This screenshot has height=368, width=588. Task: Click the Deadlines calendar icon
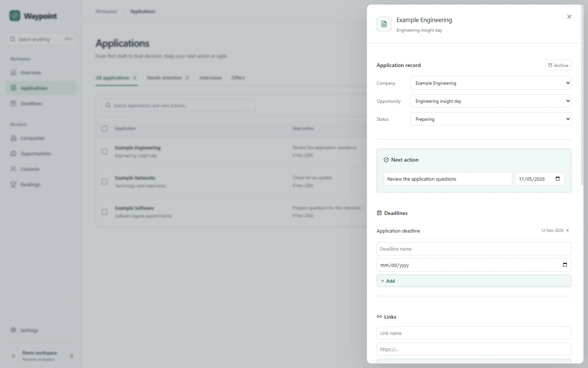379,213
